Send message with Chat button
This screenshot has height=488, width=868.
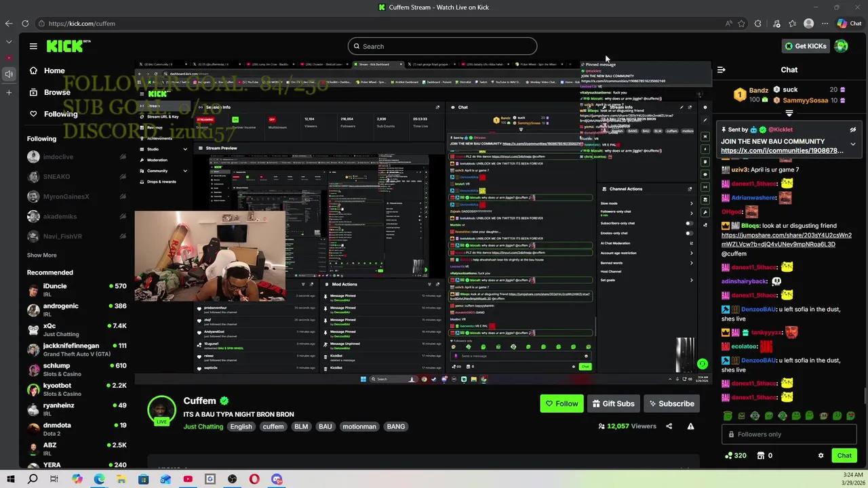(844, 455)
